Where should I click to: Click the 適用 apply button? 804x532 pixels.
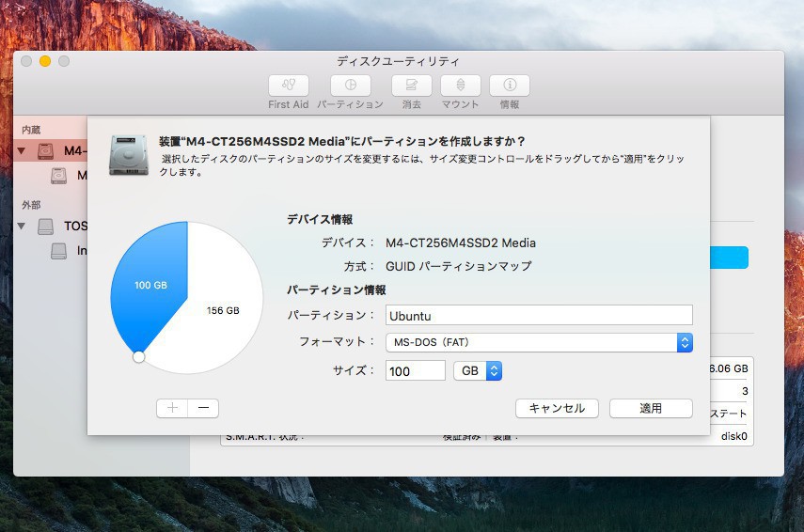click(x=652, y=409)
